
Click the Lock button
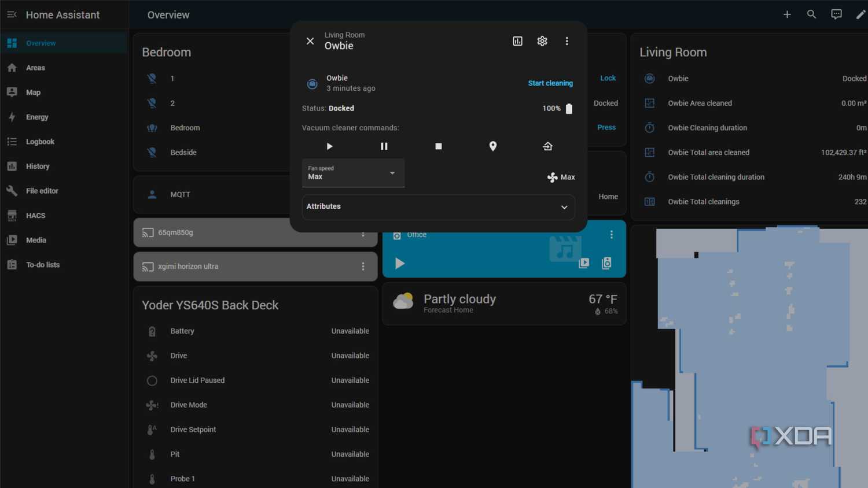coord(608,78)
